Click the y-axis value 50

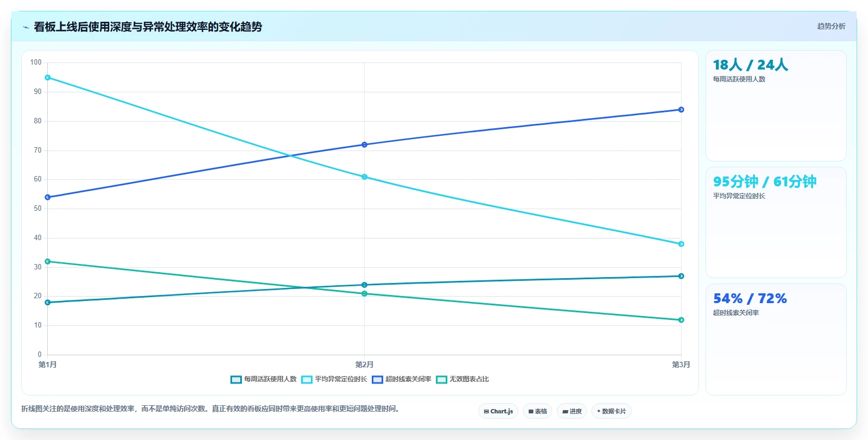[38, 209]
